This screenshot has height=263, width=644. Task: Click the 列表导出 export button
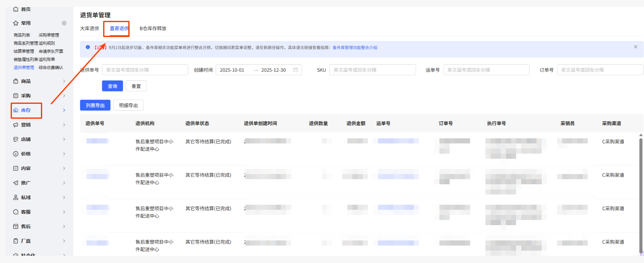click(95, 105)
